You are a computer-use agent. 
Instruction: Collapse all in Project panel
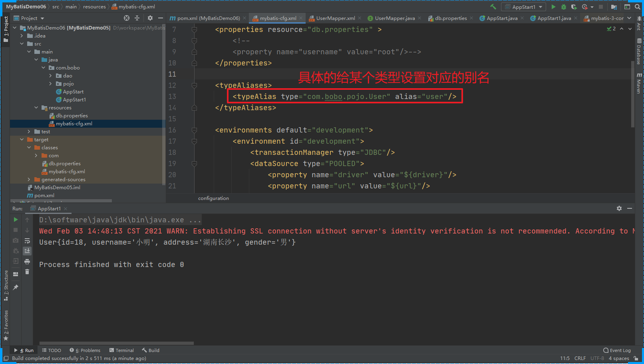(137, 18)
